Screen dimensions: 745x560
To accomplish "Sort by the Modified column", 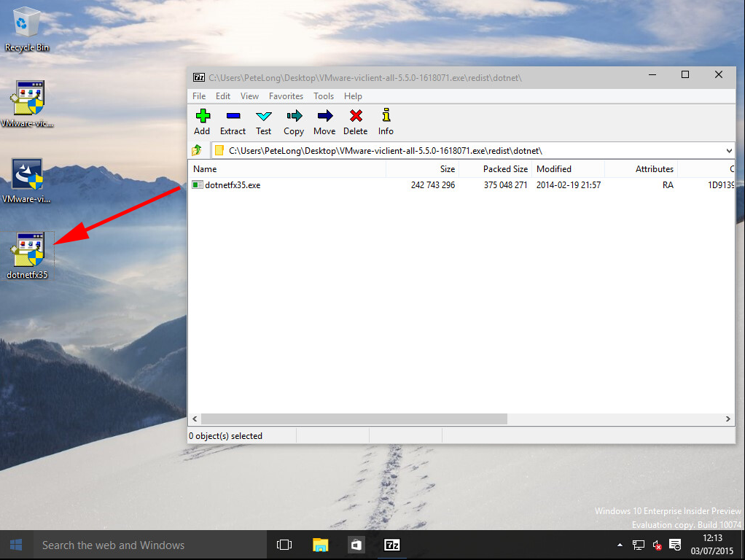I will click(x=569, y=168).
